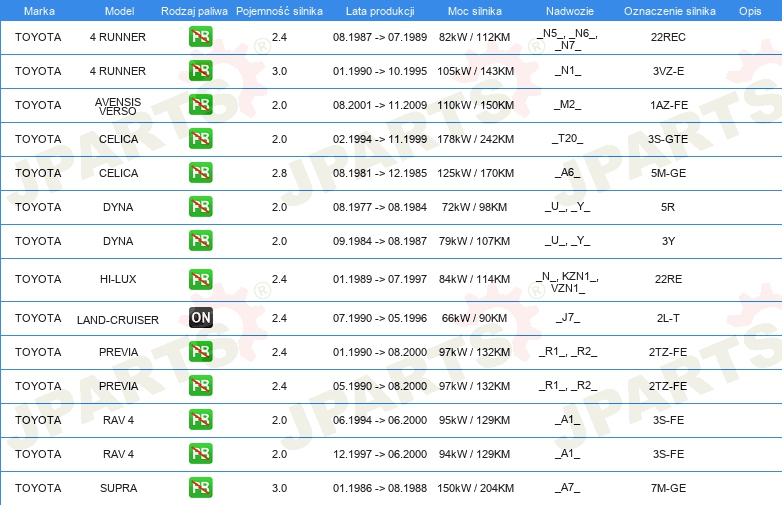Click the Opis column header
The width and height of the screenshot is (782, 505).
750,11
